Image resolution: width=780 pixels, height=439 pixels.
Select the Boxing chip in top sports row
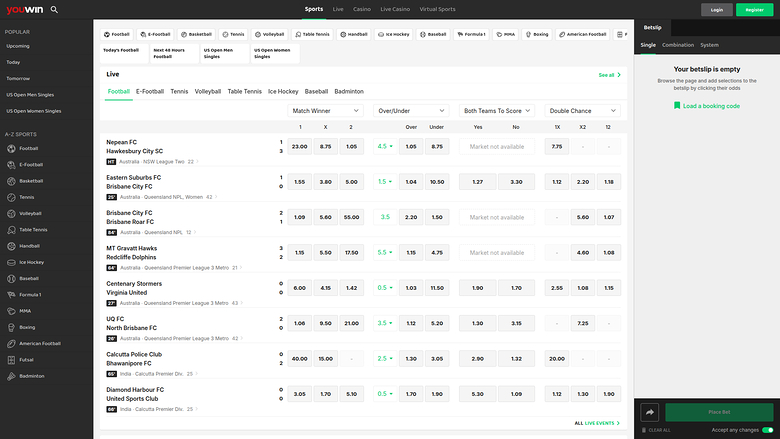point(536,34)
